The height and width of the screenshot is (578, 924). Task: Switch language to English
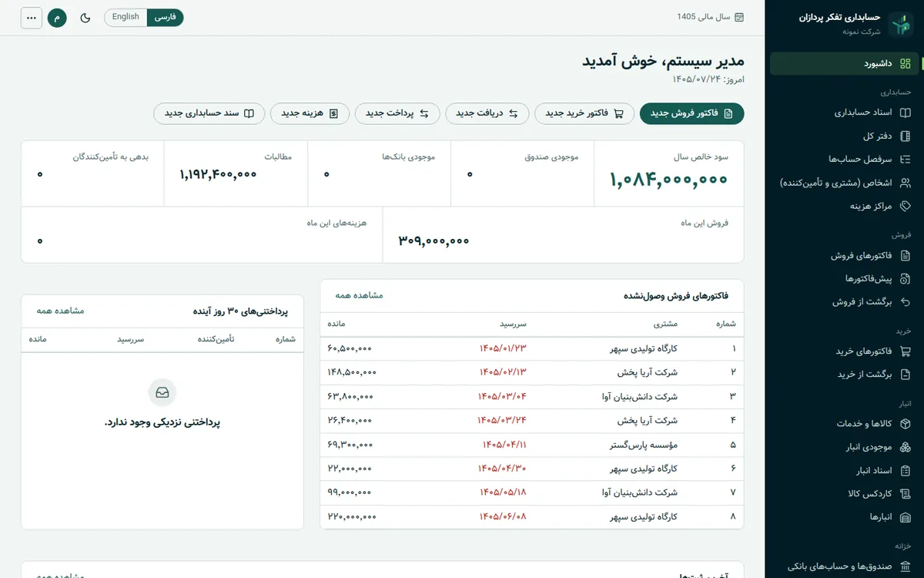pos(126,17)
